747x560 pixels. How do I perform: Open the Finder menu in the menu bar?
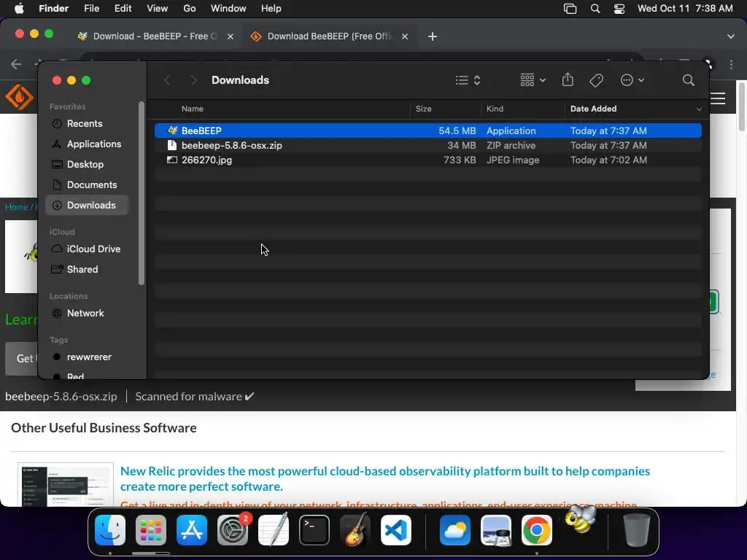tap(53, 9)
